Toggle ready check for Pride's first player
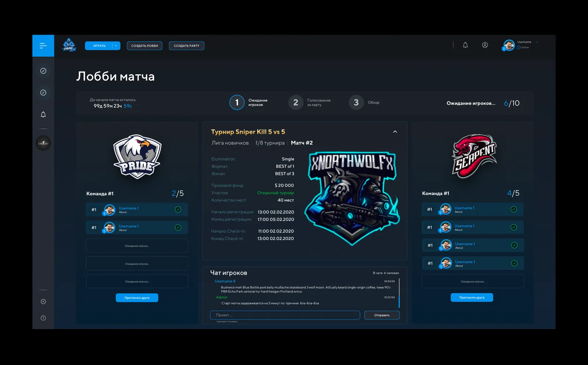Screen dimensions: 588x365 178,210
